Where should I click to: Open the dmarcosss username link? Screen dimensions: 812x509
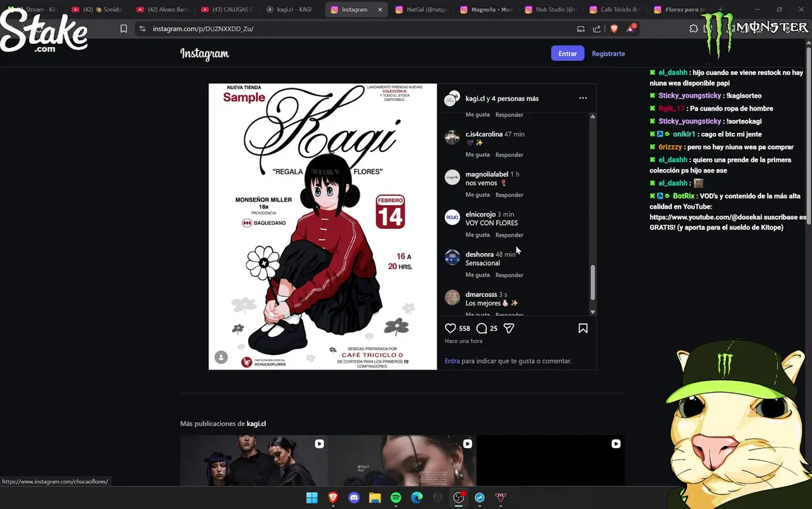(x=481, y=294)
